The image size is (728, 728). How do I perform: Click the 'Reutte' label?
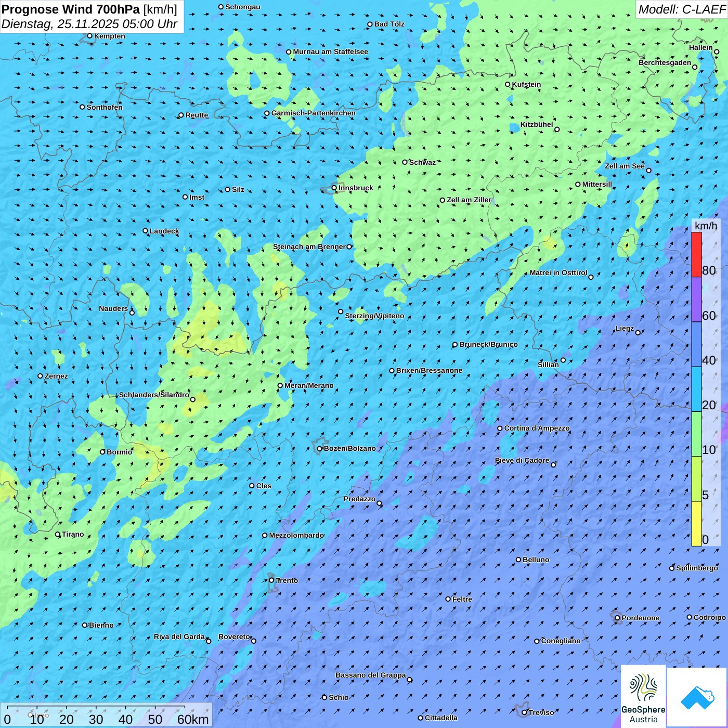tap(197, 115)
